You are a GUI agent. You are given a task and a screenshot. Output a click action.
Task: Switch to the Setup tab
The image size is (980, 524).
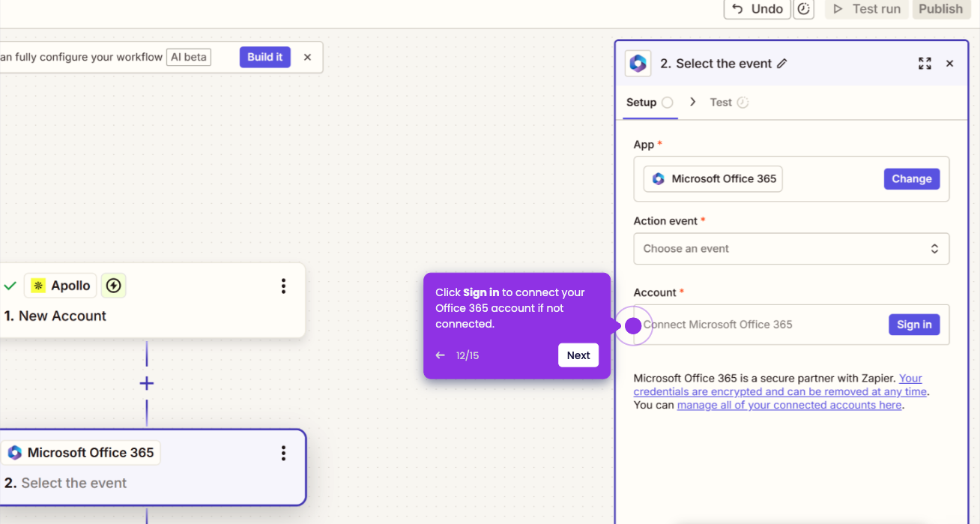pos(650,103)
